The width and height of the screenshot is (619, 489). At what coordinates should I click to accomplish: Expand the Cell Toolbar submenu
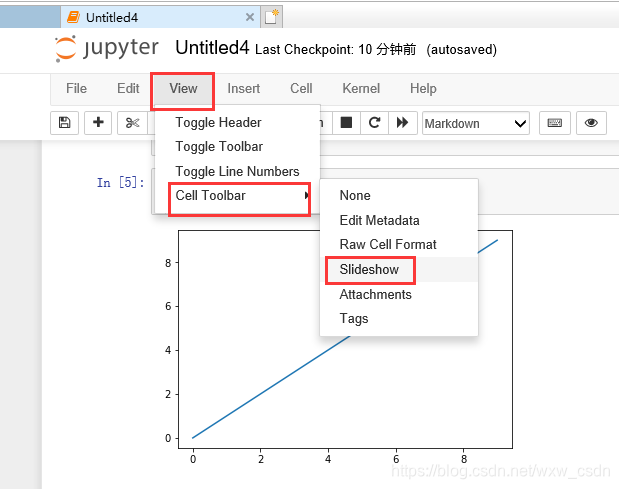[239, 196]
